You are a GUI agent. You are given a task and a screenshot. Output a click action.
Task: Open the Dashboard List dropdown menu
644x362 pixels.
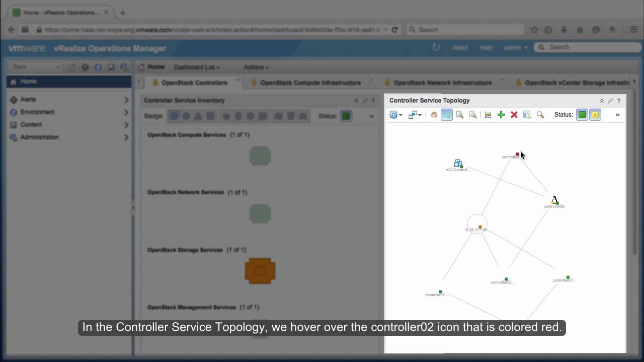[x=197, y=67]
